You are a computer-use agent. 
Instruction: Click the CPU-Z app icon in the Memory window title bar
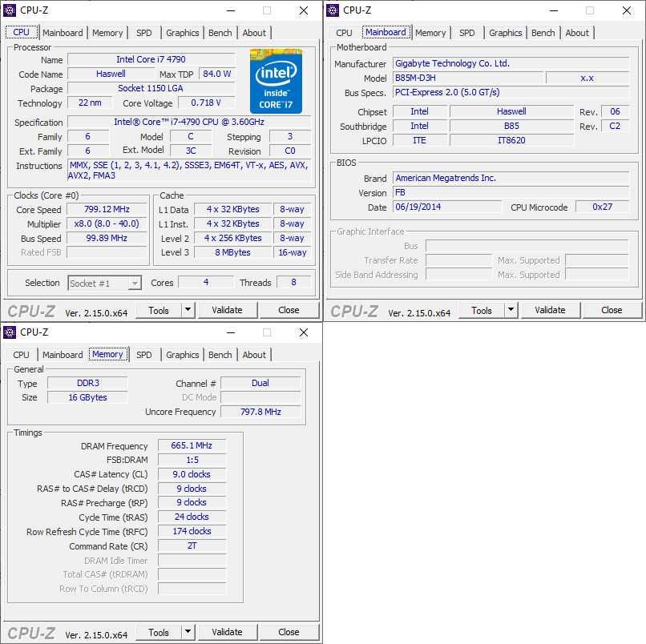click(10, 332)
